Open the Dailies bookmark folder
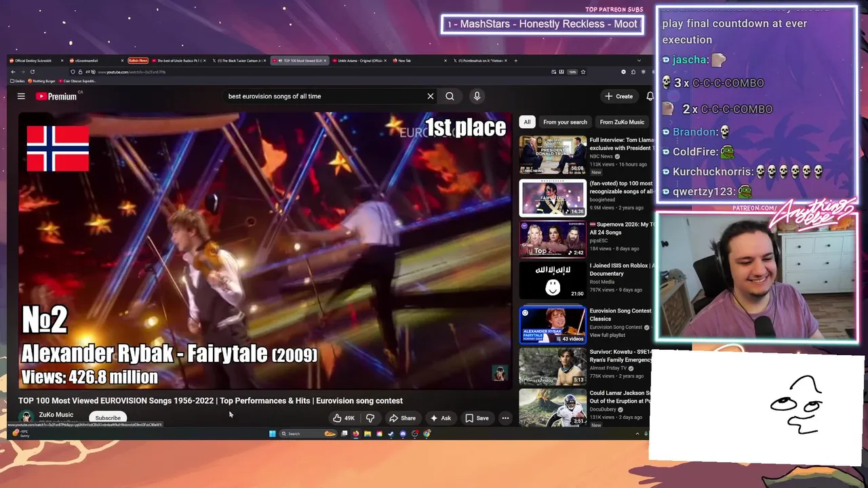 point(18,81)
